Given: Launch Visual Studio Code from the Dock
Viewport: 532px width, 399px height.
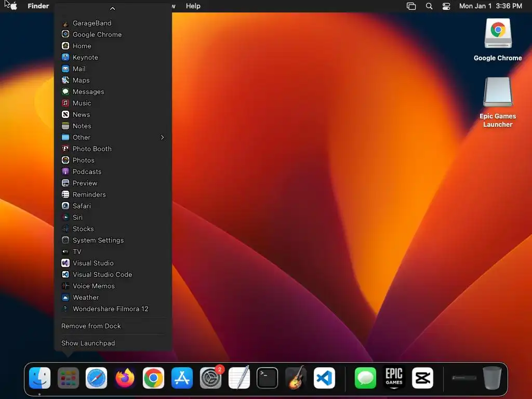Looking at the screenshot, I should [324, 378].
